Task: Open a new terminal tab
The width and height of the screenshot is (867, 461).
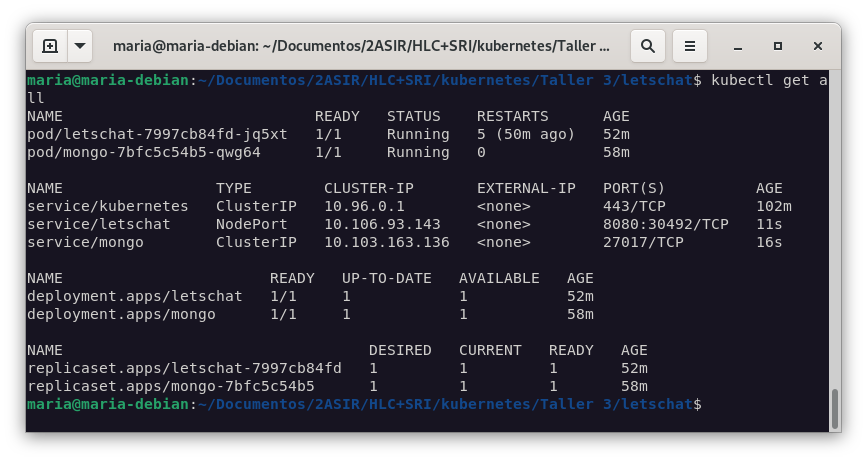Action: (50, 46)
